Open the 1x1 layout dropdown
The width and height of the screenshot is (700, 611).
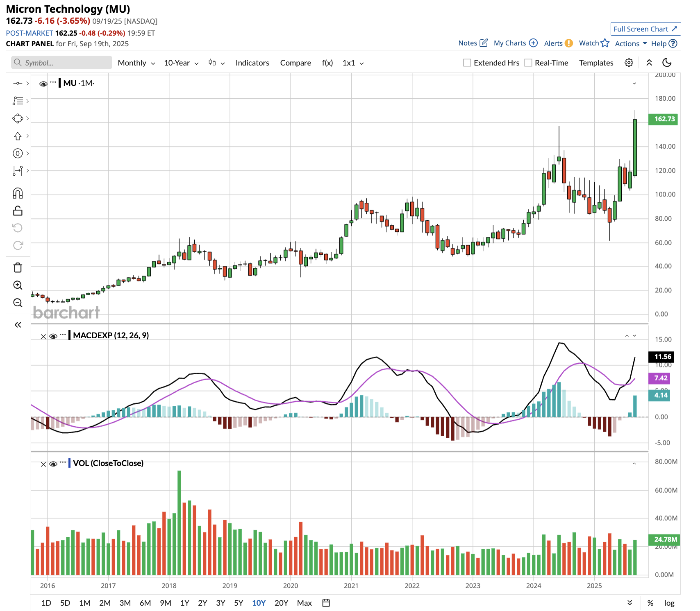[x=353, y=63]
